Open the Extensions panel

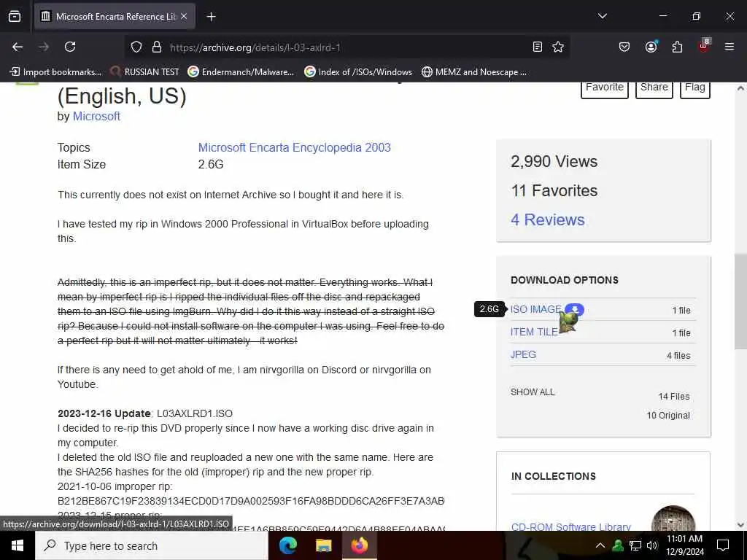(x=677, y=47)
